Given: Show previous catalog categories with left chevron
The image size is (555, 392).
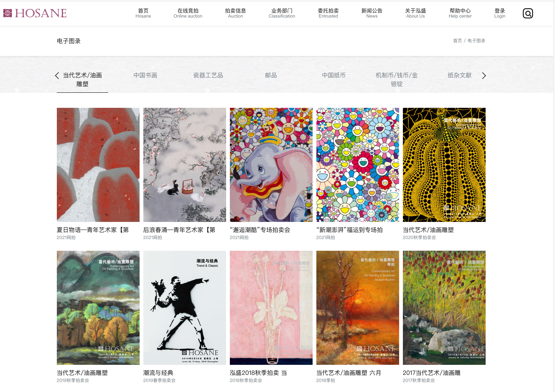Looking at the screenshot, I should (x=57, y=76).
